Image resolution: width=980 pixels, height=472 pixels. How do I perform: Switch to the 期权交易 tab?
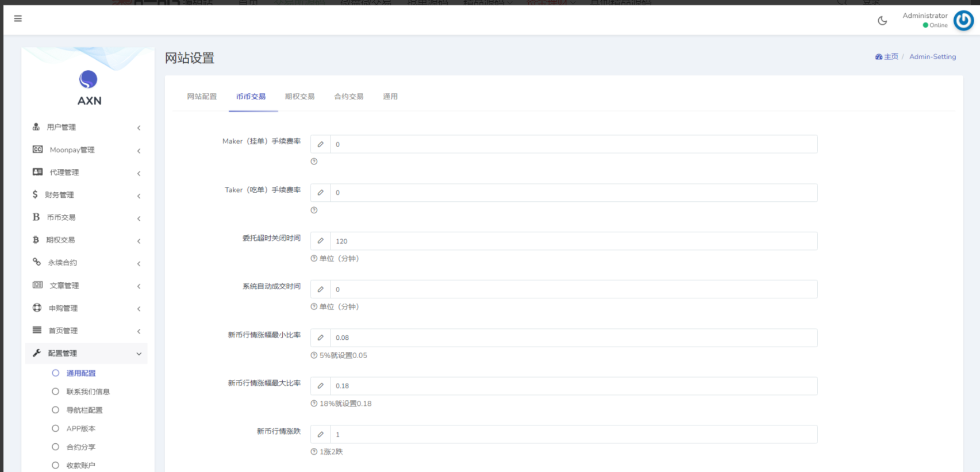[299, 97]
